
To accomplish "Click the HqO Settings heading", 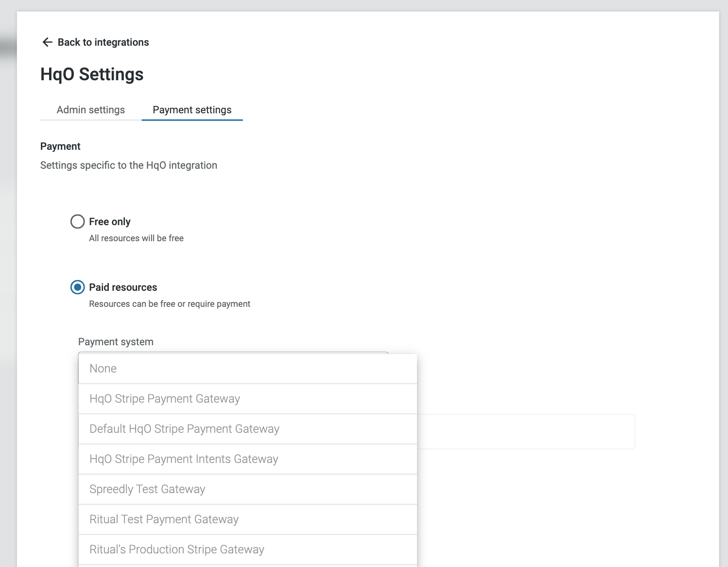I will (x=92, y=74).
